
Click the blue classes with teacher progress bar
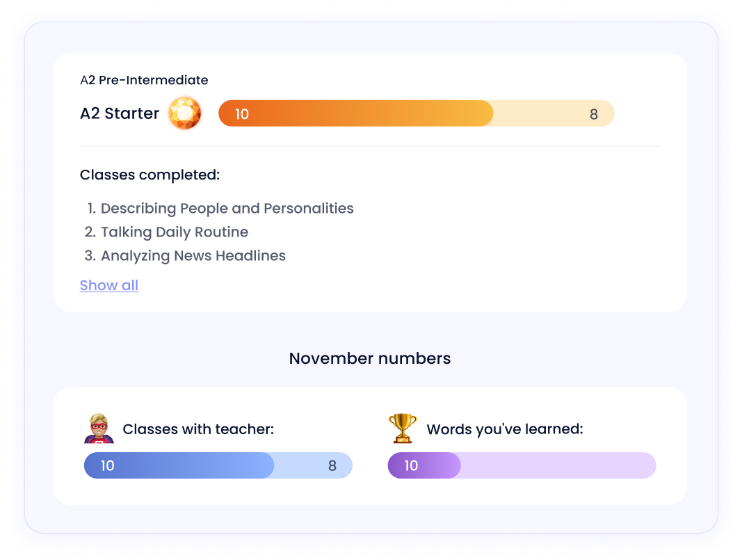(x=218, y=465)
